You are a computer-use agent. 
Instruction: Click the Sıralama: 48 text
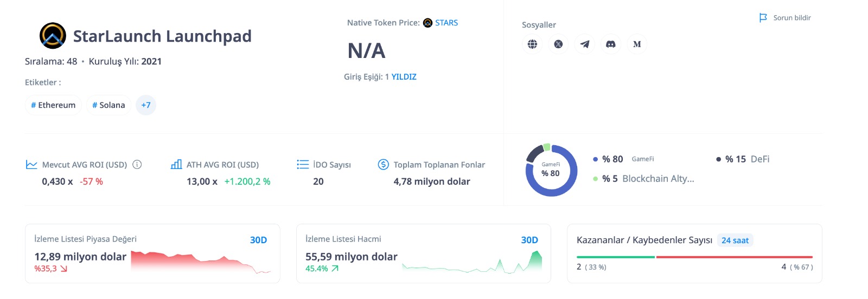pos(51,62)
